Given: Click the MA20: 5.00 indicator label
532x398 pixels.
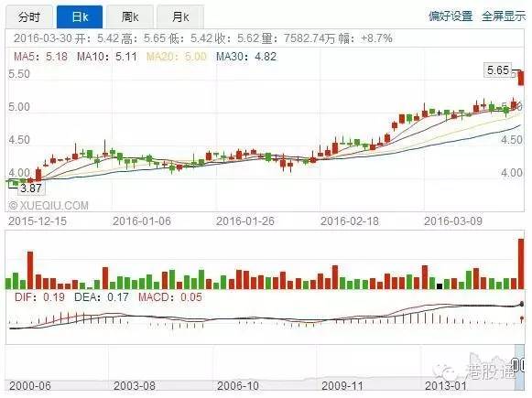Looking at the screenshot, I should coord(176,57).
